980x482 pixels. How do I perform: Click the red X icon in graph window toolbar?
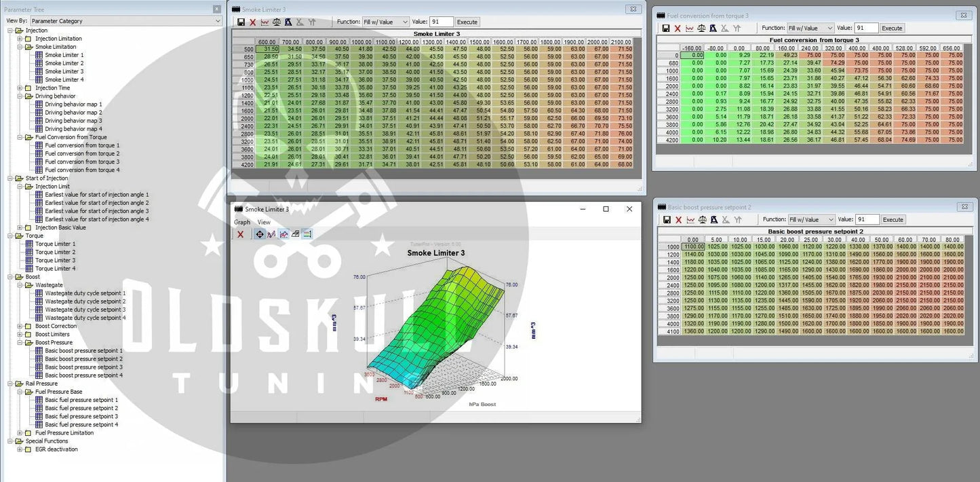(240, 234)
